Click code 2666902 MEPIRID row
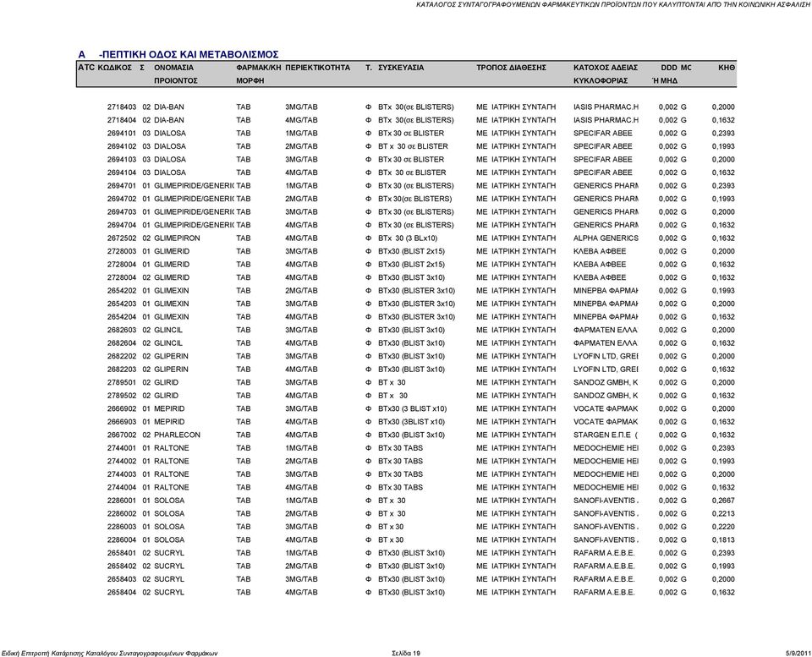The width and height of the screenshot is (812, 657). click(x=122, y=408)
